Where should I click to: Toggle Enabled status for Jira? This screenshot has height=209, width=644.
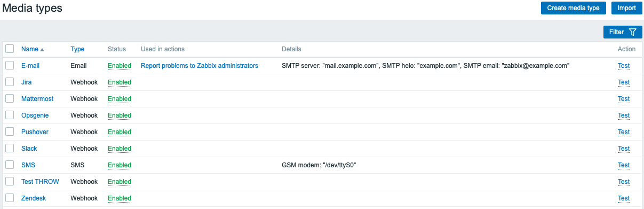coord(120,82)
